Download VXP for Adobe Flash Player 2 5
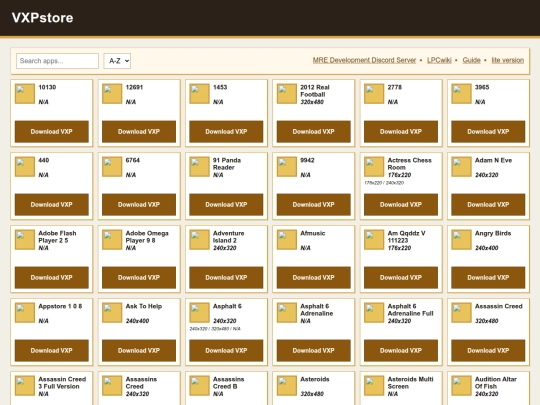This screenshot has width=540, height=405. click(x=52, y=278)
